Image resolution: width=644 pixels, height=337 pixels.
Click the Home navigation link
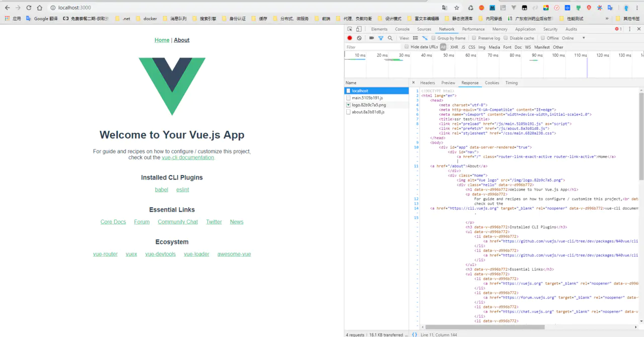(x=162, y=40)
